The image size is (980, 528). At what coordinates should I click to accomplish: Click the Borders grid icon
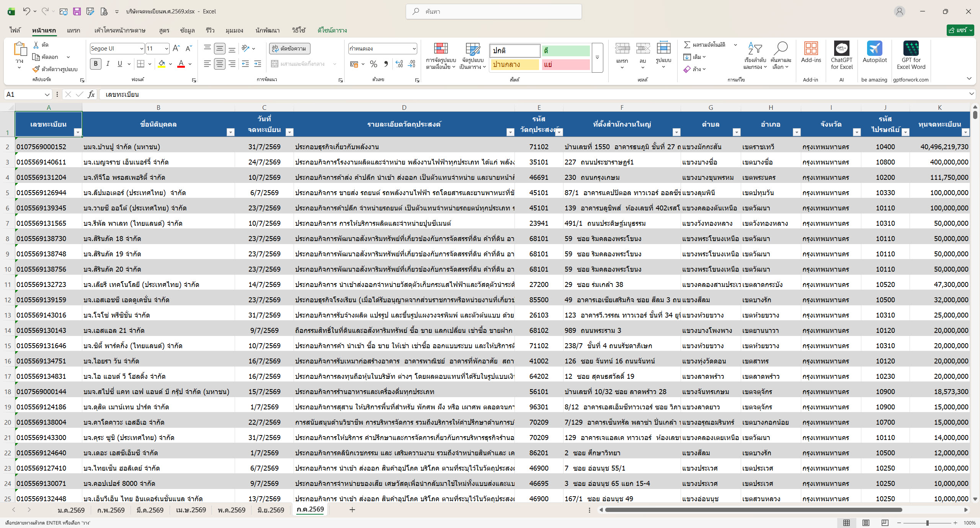[141, 64]
